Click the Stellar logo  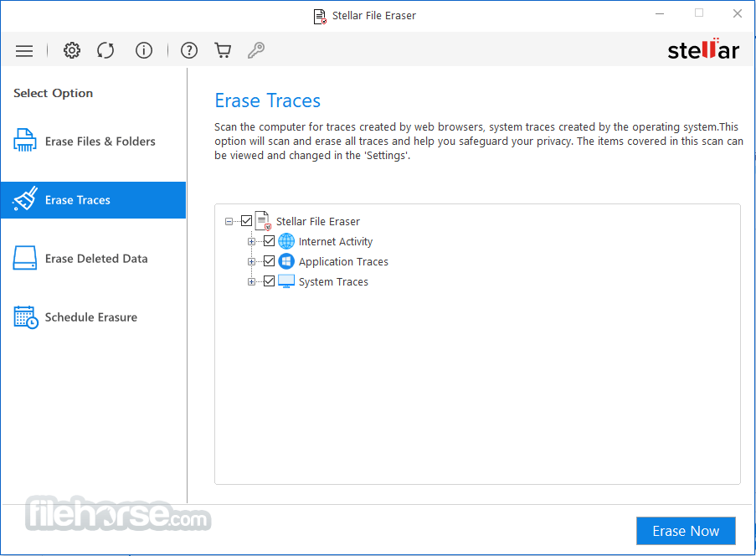(x=703, y=49)
